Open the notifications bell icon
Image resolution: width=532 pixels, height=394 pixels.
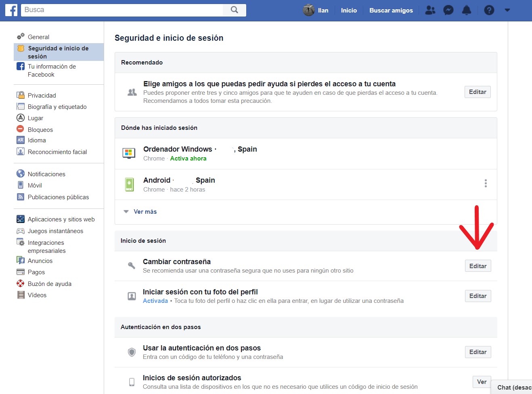466,10
